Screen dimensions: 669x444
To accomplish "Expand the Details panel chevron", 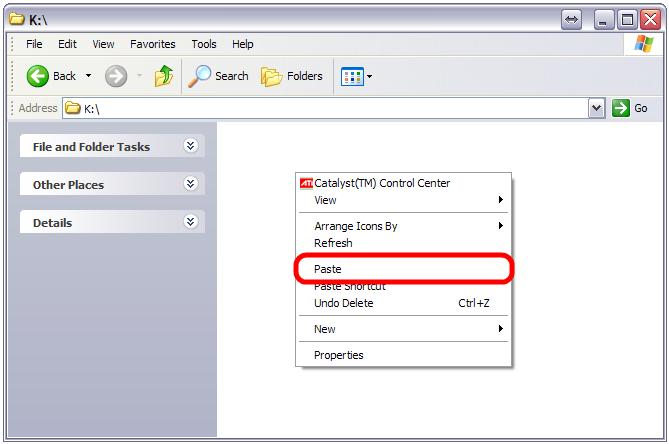I will (x=191, y=222).
